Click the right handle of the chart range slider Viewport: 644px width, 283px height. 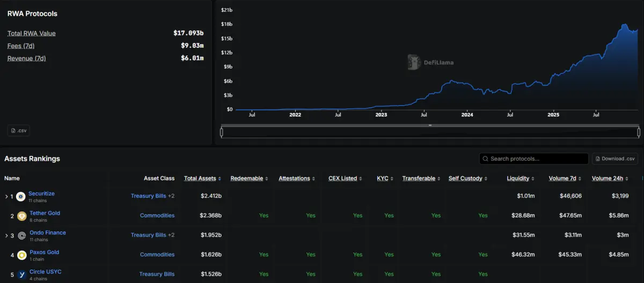click(639, 132)
